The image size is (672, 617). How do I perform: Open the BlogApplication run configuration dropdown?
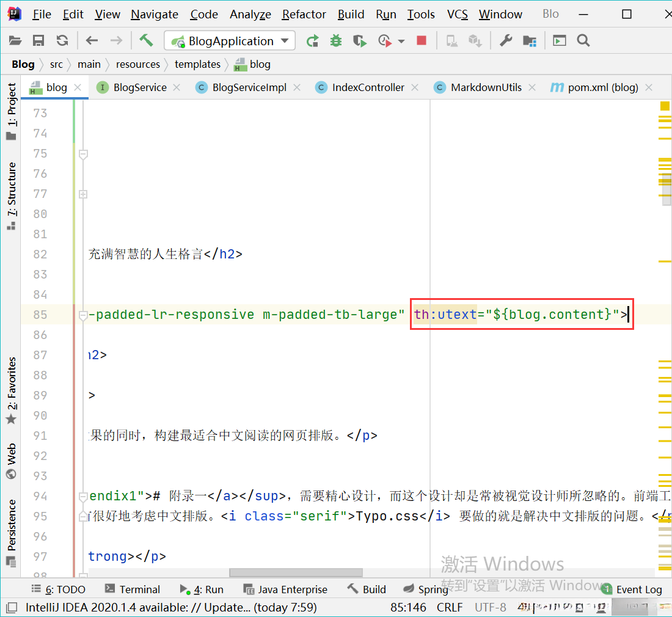coord(230,41)
